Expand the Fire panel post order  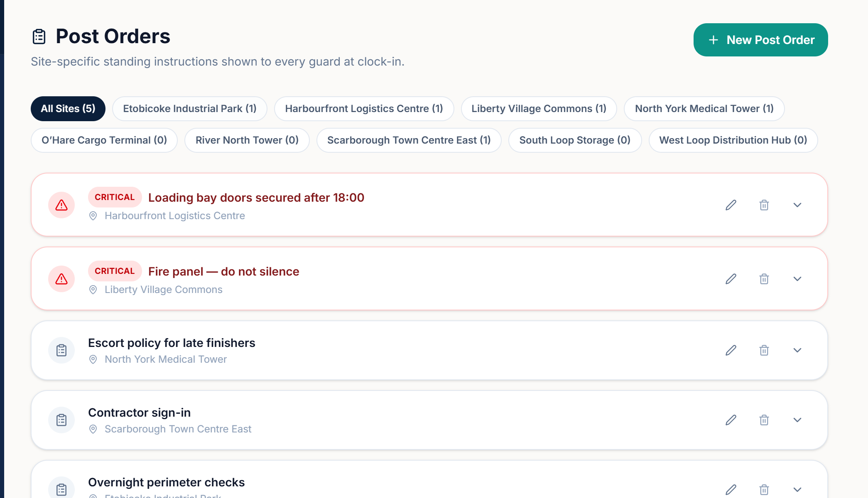(x=797, y=279)
